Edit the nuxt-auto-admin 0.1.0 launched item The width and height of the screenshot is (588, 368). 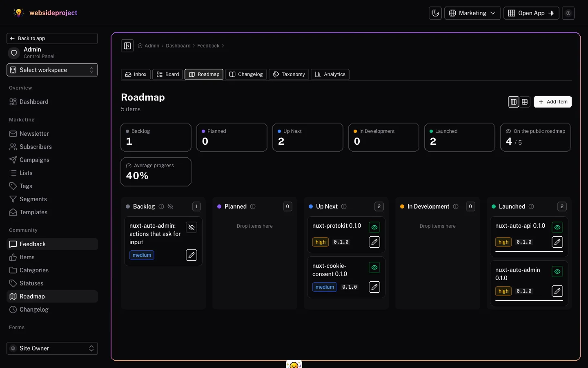click(x=557, y=291)
